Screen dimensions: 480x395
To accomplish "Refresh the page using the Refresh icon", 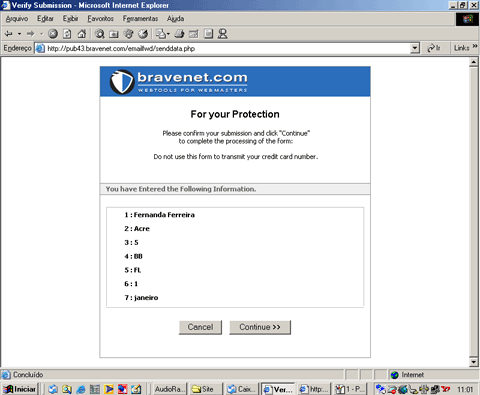I will tap(67, 34).
